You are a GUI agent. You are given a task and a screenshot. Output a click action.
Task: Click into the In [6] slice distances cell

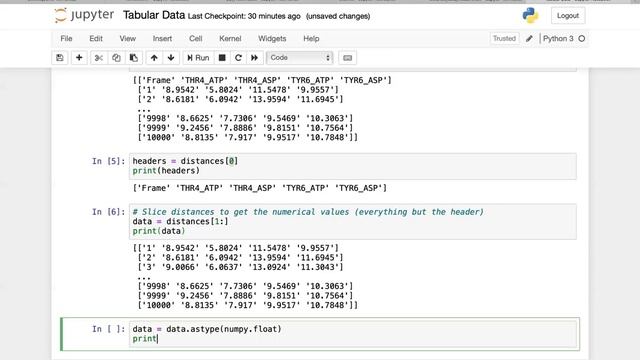coord(353,222)
